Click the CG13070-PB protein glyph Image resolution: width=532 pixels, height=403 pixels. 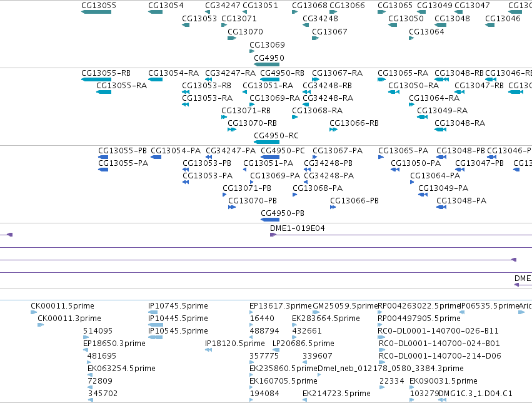coord(232,207)
